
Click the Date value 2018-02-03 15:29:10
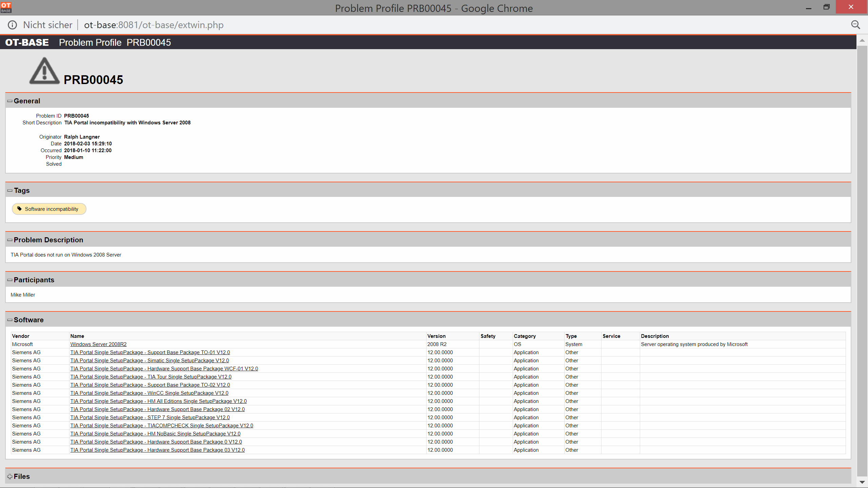(88, 144)
